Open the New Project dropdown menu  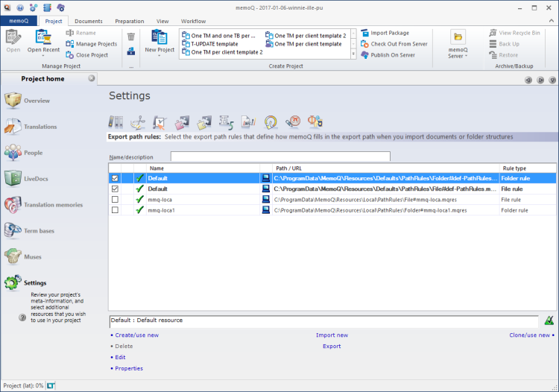160,55
